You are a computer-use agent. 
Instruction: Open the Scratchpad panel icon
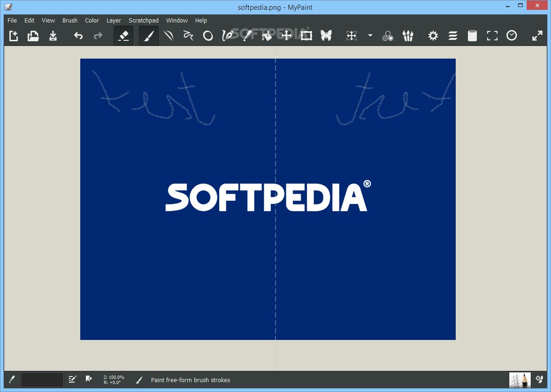point(473,36)
